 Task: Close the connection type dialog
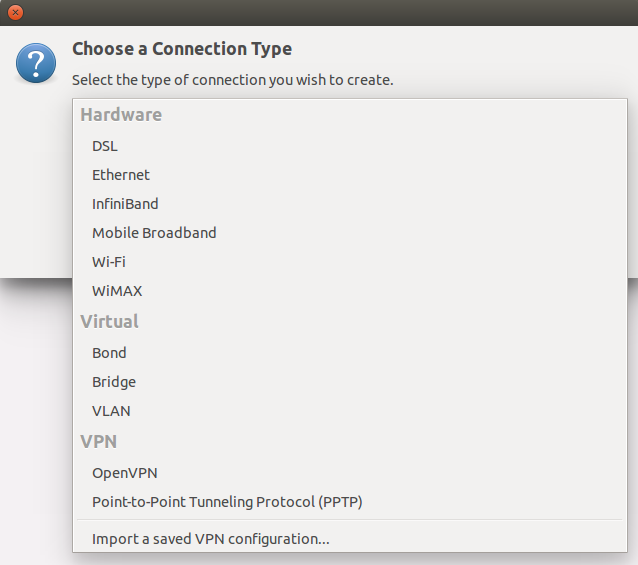click(15, 12)
